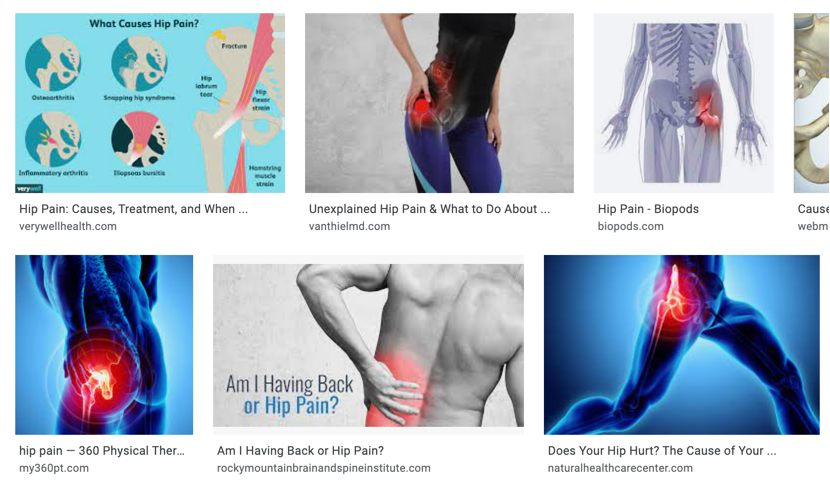Open the 'Hip Pain - Biopods' title link
Screen dimensions: 830x486
[648, 209]
